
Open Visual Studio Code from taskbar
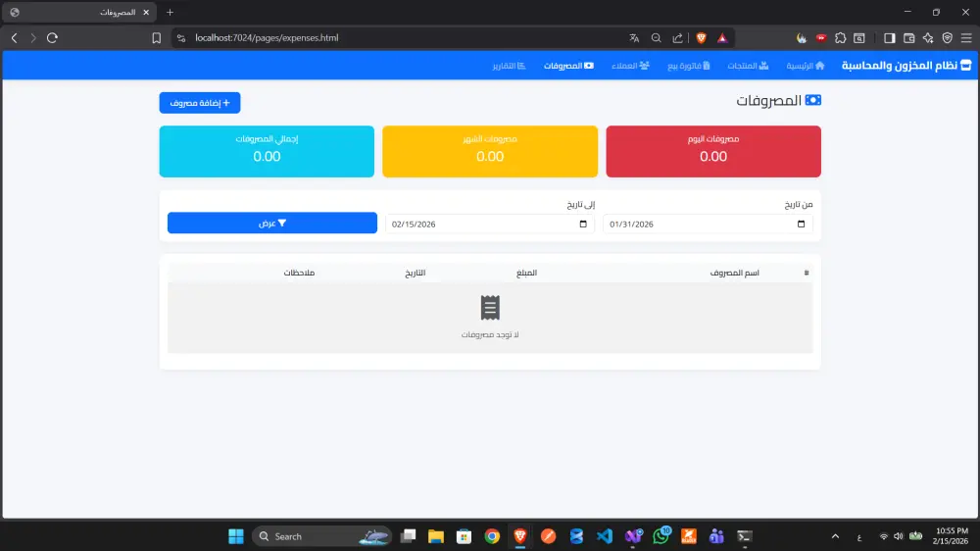pyautogui.click(x=605, y=536)
